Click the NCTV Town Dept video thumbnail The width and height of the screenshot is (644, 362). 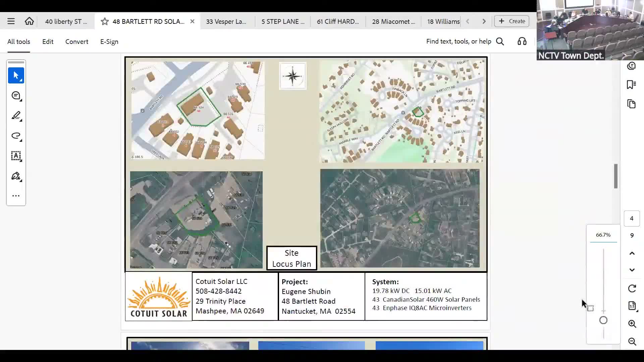click(590, 30)
